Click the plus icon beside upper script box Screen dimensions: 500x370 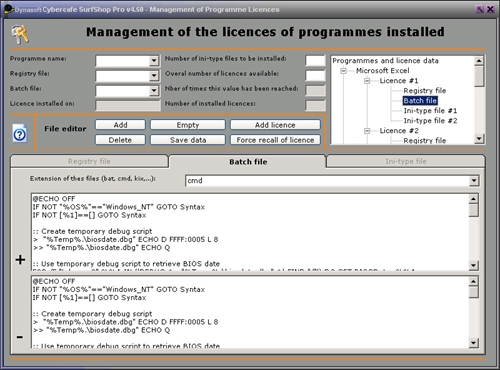pyautogui.click(x=20, y=259)
